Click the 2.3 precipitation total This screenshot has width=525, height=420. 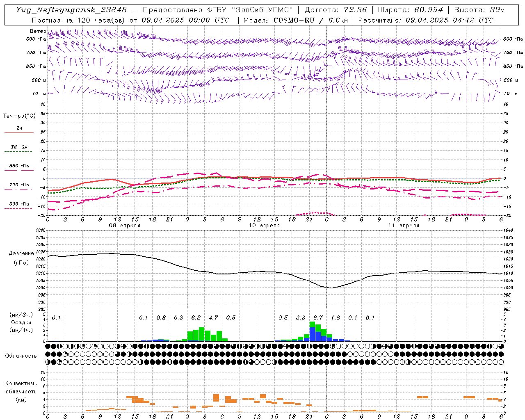point(301,317)
